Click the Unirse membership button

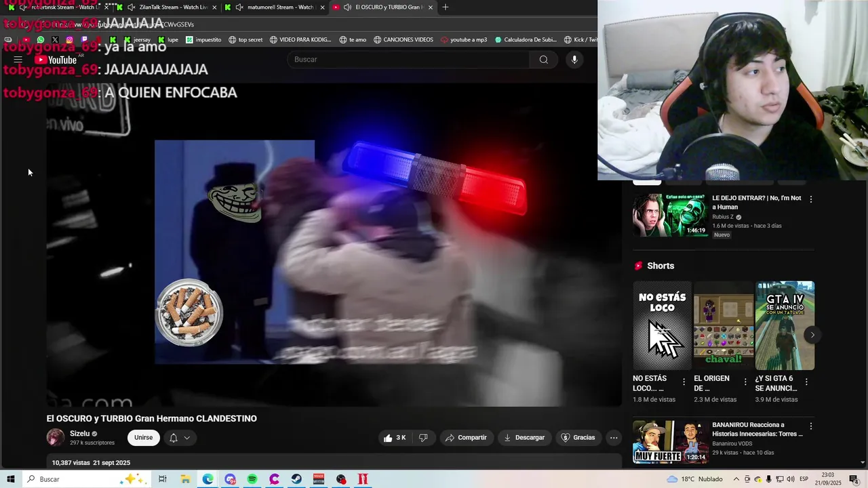tap(144, 438)
